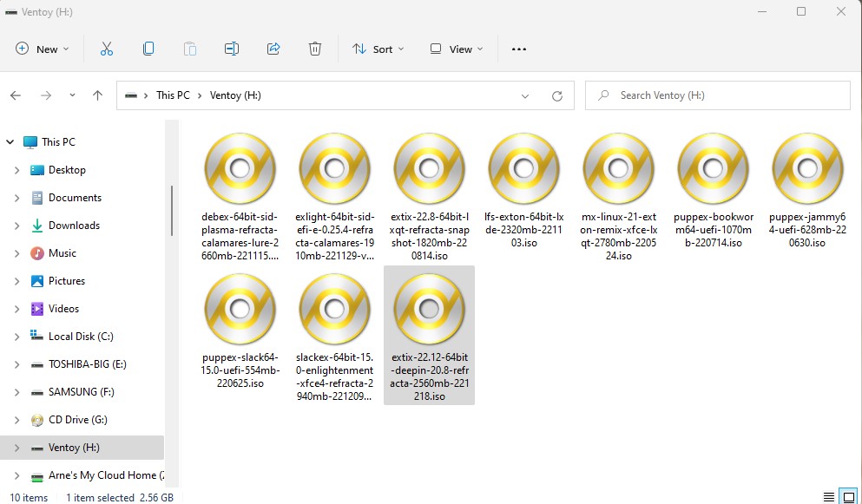The height and width of the screenshot is (504, 862).
Task: Click the navigation pane scrollbar
Action: click(172, 211)
